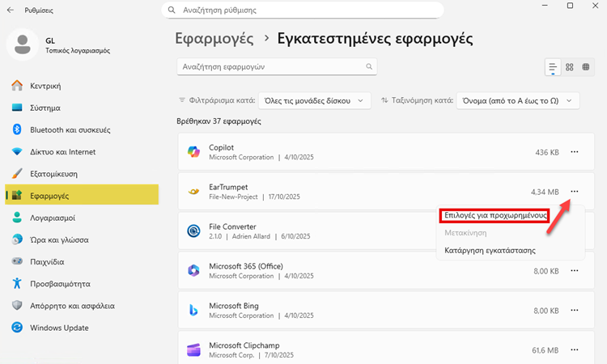607x364 pixels.
Task: Open the three-dots menu for Microsoft Clipchamp
Action: click(575, 349)
